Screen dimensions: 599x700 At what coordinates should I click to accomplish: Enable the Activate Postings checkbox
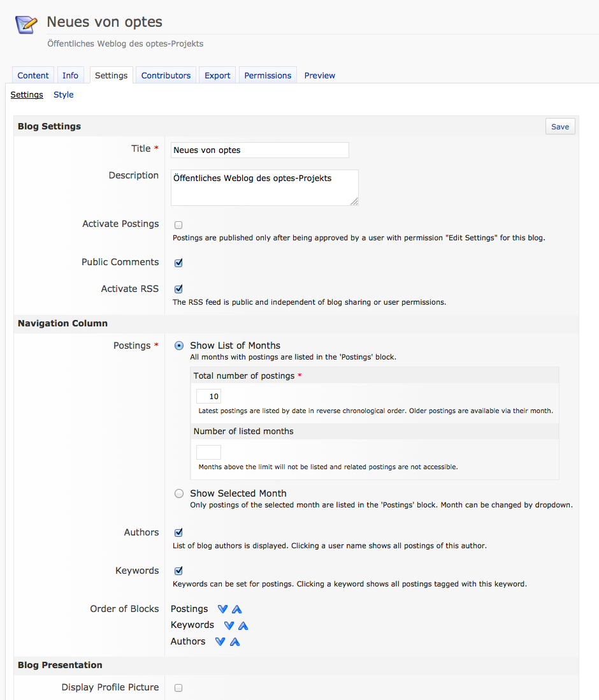point(178,225)
